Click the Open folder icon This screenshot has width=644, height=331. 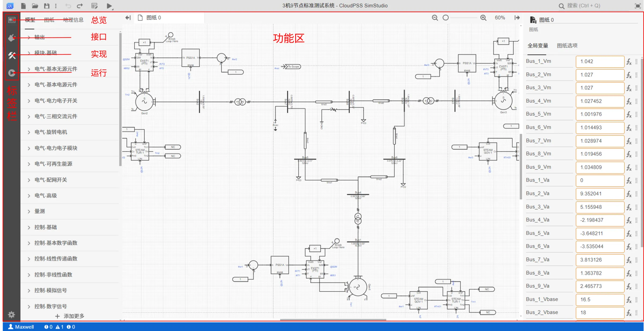click(35, 5)
